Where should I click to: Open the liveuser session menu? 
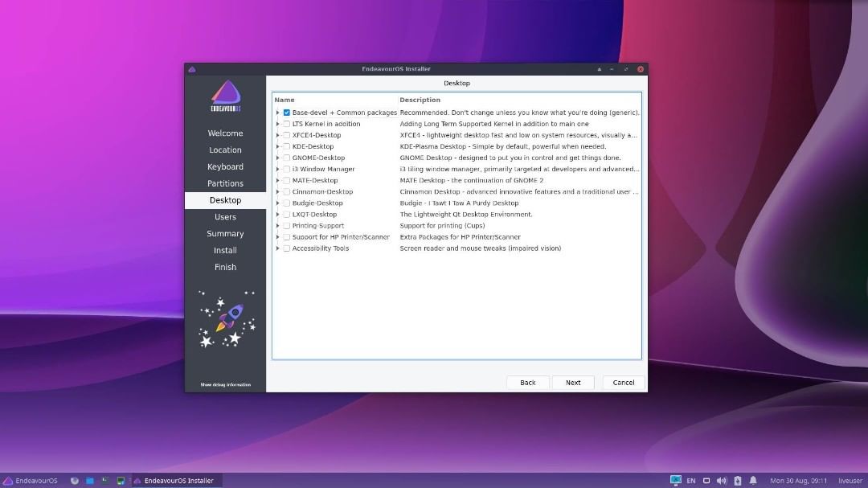(850, 481)
